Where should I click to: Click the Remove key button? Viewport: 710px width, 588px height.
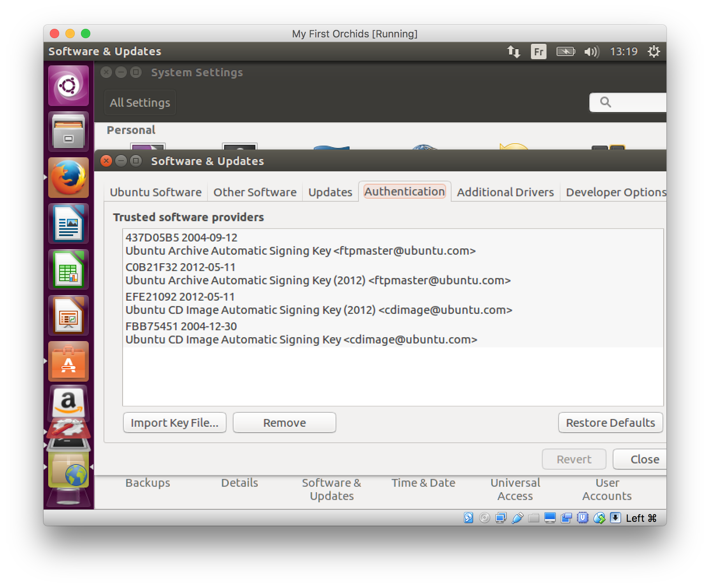pos(284,423)
